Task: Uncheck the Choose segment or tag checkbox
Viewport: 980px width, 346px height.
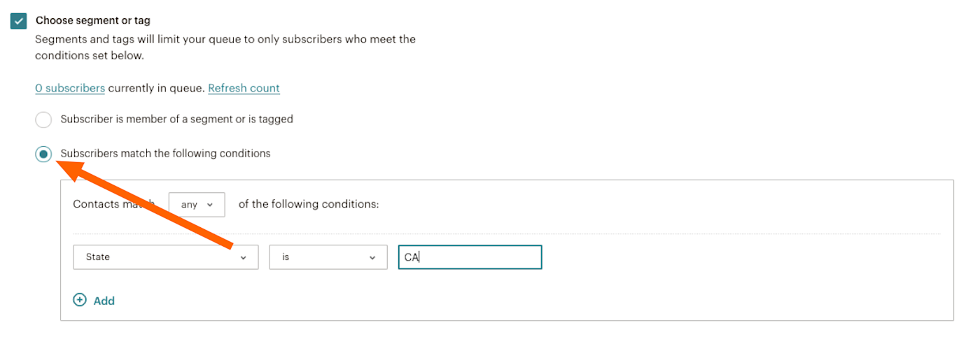Action: (19, 21)
